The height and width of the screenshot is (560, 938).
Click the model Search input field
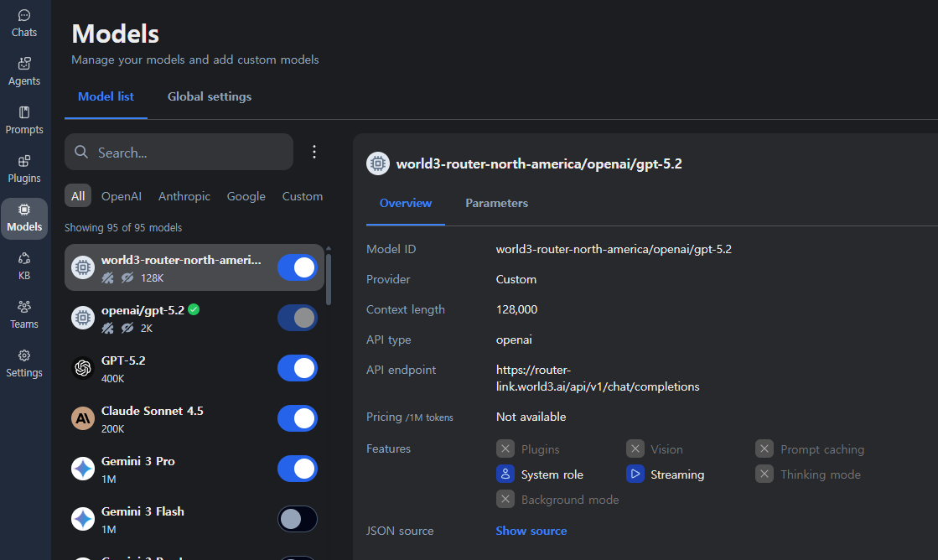click(189, 153)
